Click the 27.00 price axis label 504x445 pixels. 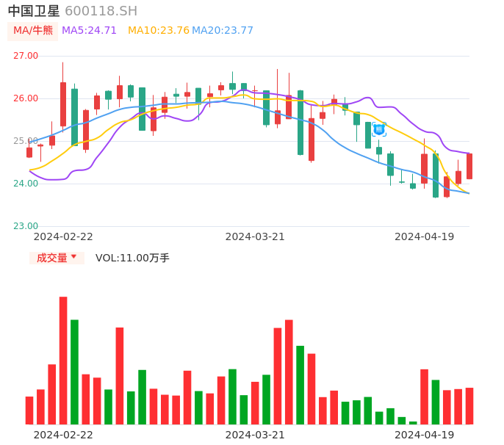pyautogui.click(x=26, y=56)
